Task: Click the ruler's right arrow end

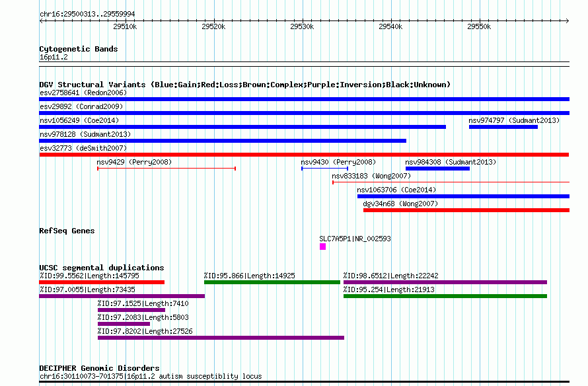Action: point(568,21)
